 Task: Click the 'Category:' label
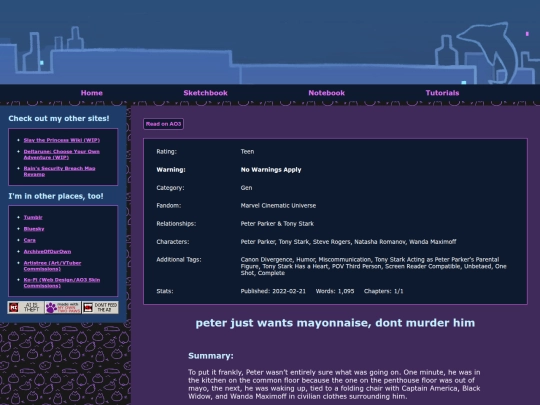click(x=170, y=188)
